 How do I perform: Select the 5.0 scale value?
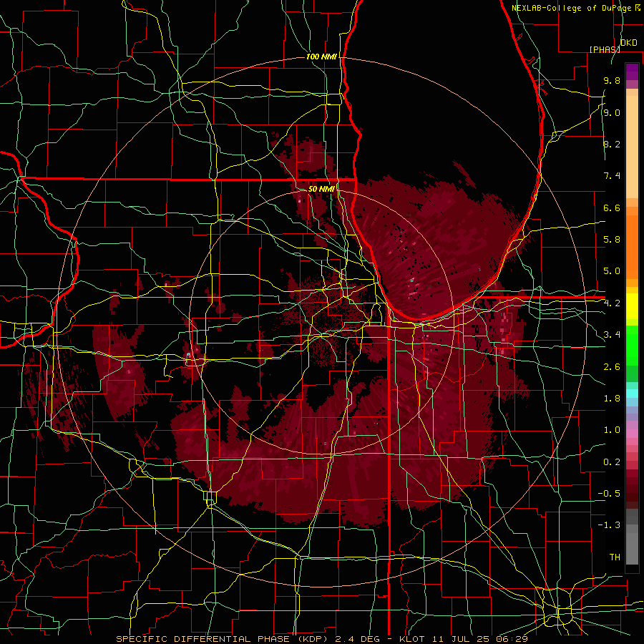(612, 271)
